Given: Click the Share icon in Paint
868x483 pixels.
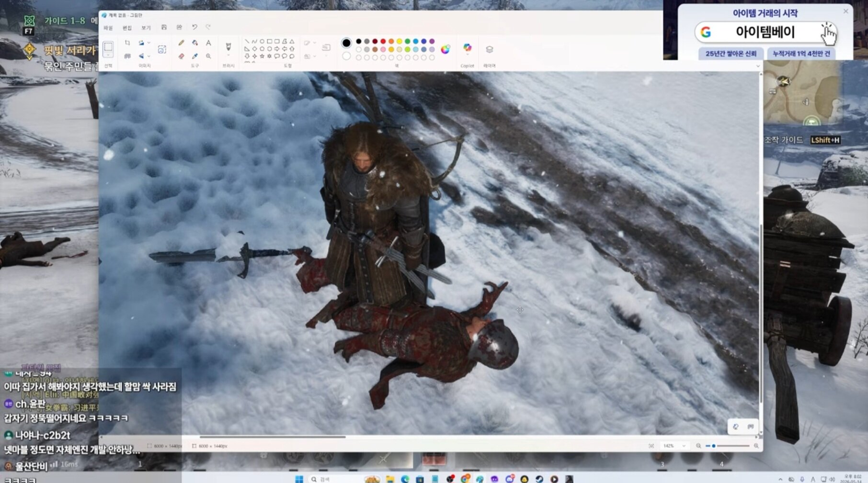Looking at the screenshot, I should (179, 27).
